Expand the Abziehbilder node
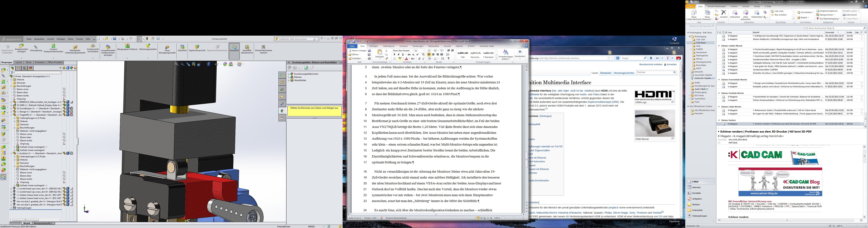 [x=288, y=80]
